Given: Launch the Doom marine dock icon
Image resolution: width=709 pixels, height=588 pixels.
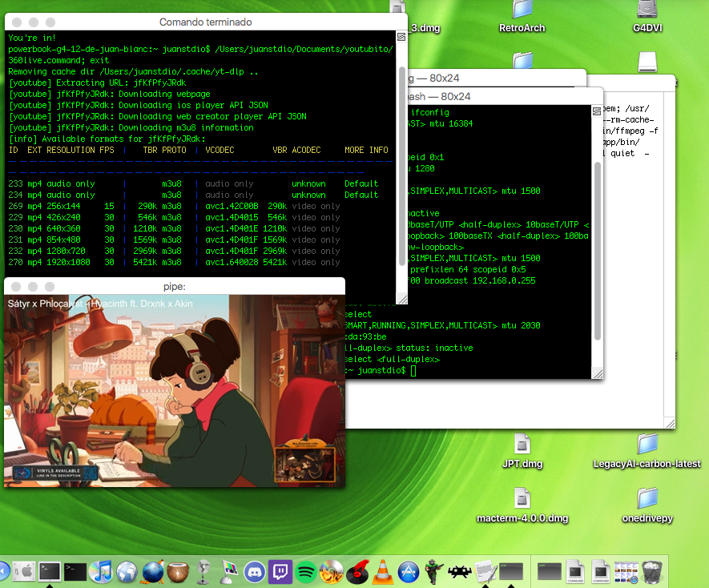Looking at the screenshot, I should [x=434, y=571].
